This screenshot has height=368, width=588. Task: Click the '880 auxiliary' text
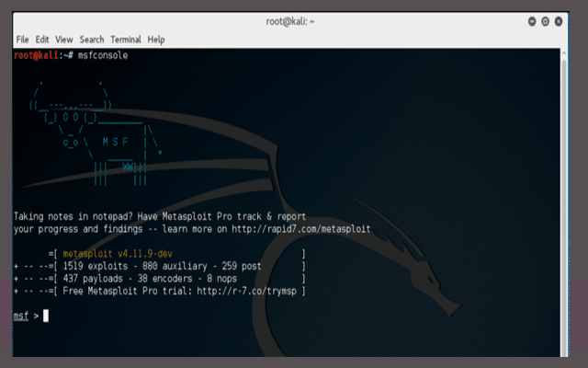tap(175, 266)
